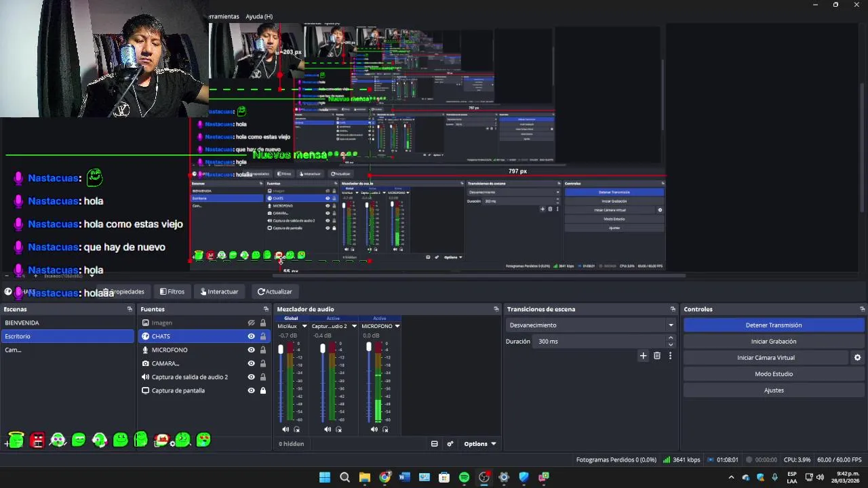Unlock the Captura de pantalla source
This screenshot has height=488, width=868.
pos(262,390)
